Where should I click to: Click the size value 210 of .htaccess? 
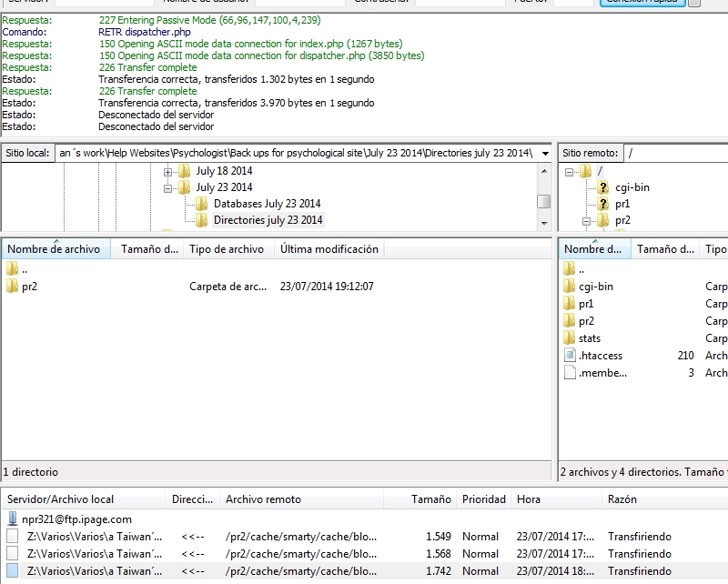[685, 356]
